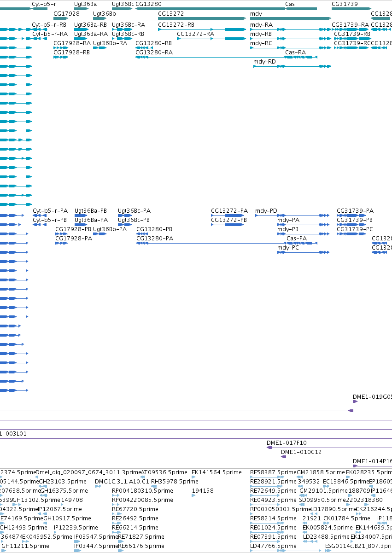Viewport: 392px width, 553px height.
Task: Open protein label mdy-PC
Action: (288, 247)
